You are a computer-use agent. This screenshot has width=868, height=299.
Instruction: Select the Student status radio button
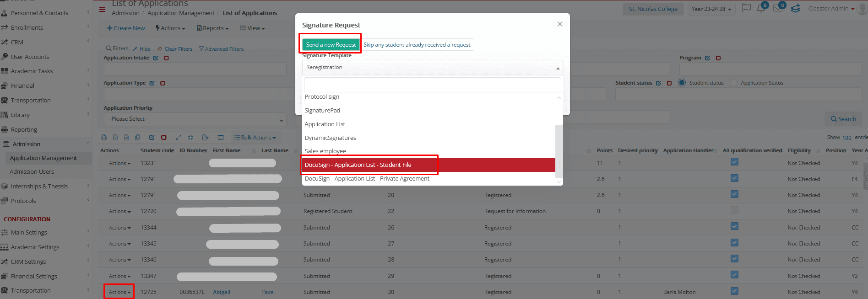[682, 83]
